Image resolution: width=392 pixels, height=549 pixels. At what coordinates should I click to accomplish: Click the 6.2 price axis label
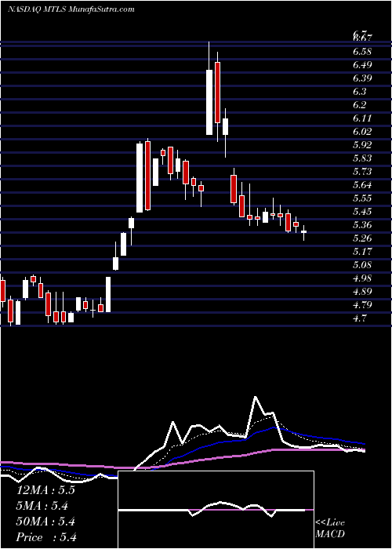click(x=360, y=105)
